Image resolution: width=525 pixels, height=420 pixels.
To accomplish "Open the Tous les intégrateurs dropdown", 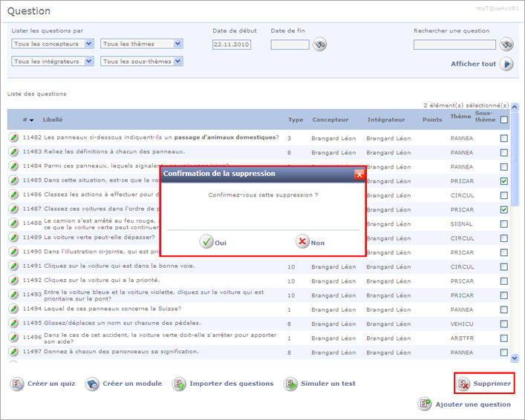I will tap(53, 62).
